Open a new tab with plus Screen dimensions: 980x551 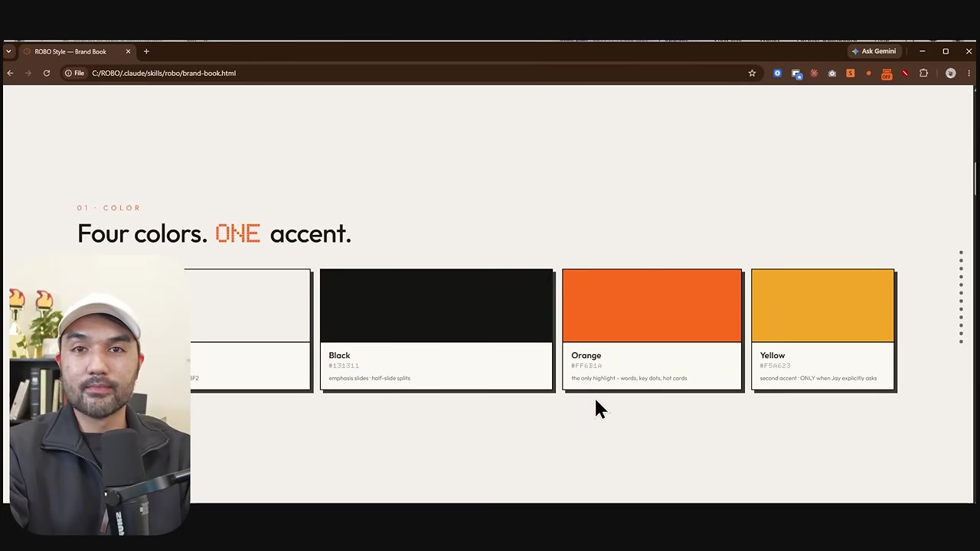[x=146, y=51]
